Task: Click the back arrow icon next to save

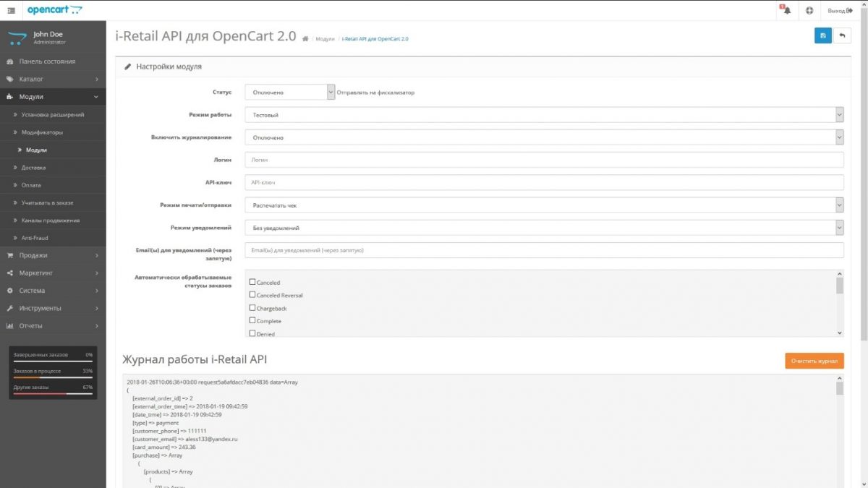Action: 842,34
